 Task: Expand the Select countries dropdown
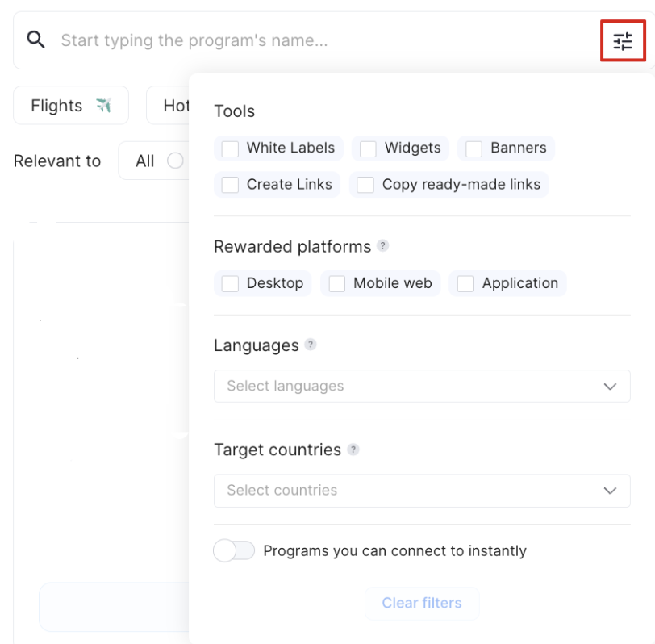422,491
